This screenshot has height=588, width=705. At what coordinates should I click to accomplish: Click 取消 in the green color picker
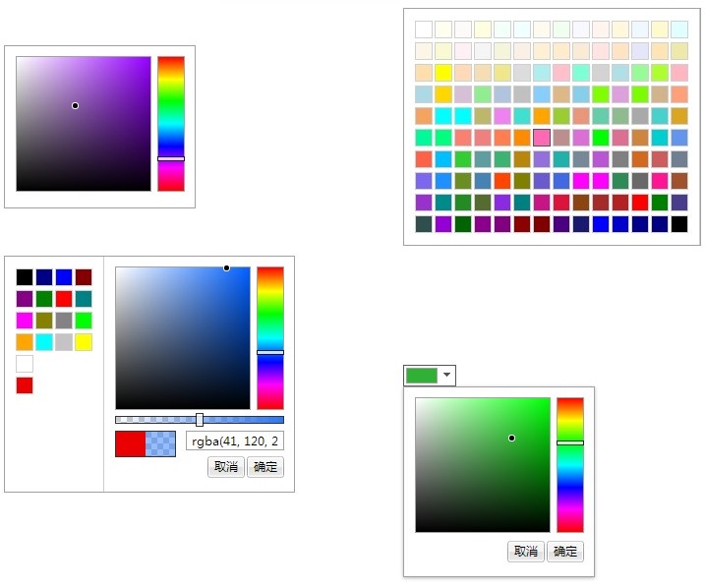coord(526,552)
